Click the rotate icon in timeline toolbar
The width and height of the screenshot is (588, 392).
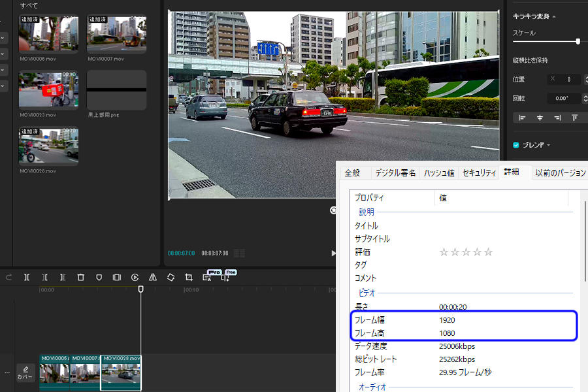point(171,277)
